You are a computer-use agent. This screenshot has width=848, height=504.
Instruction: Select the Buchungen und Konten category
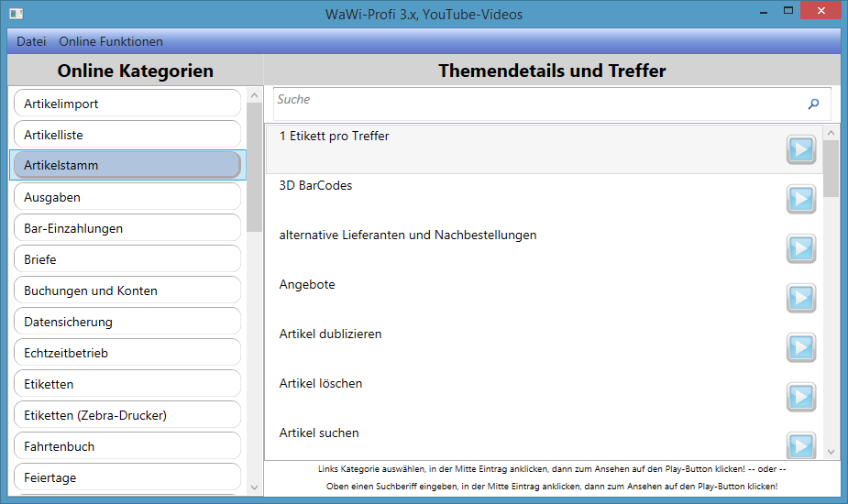127,290
